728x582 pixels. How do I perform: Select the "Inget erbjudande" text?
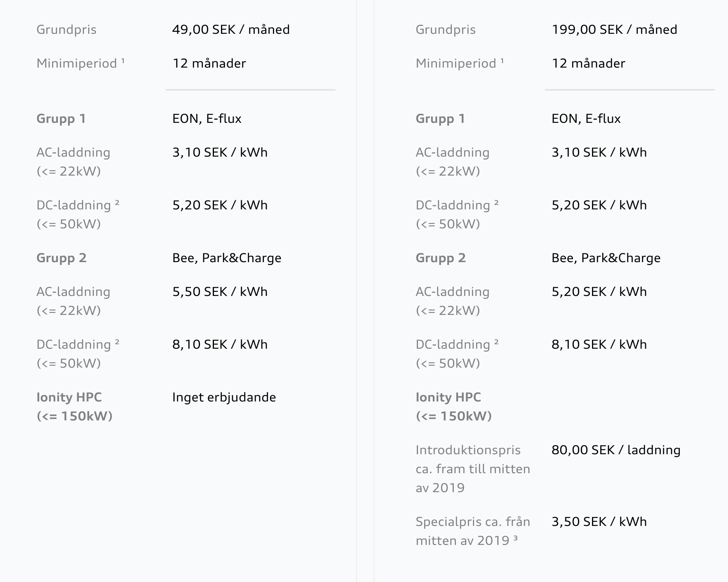[x=224, y=397]
